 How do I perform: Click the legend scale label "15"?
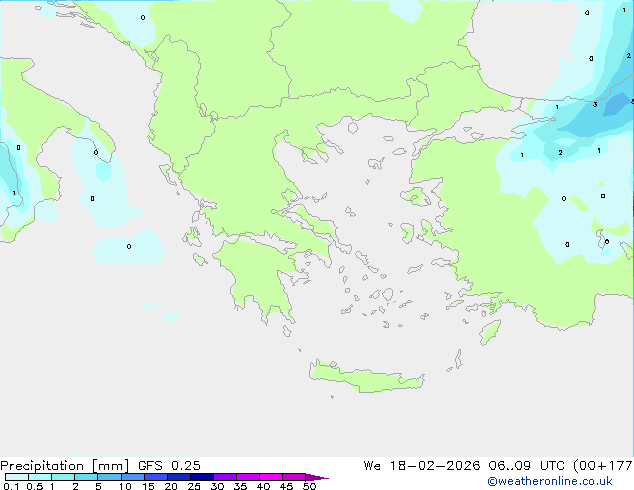pos(148,486)
